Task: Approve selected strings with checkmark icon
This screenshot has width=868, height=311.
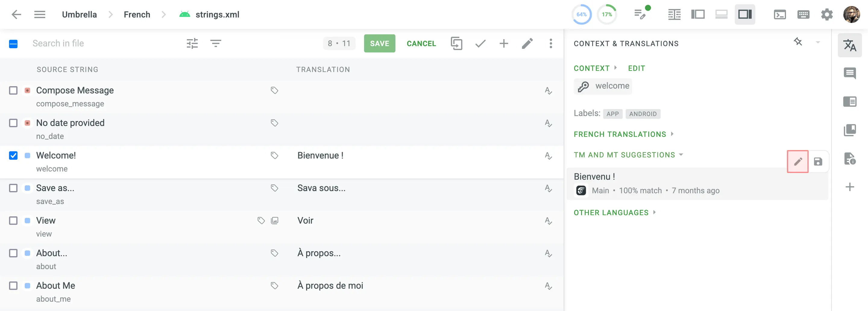Action: click(480, 43)
